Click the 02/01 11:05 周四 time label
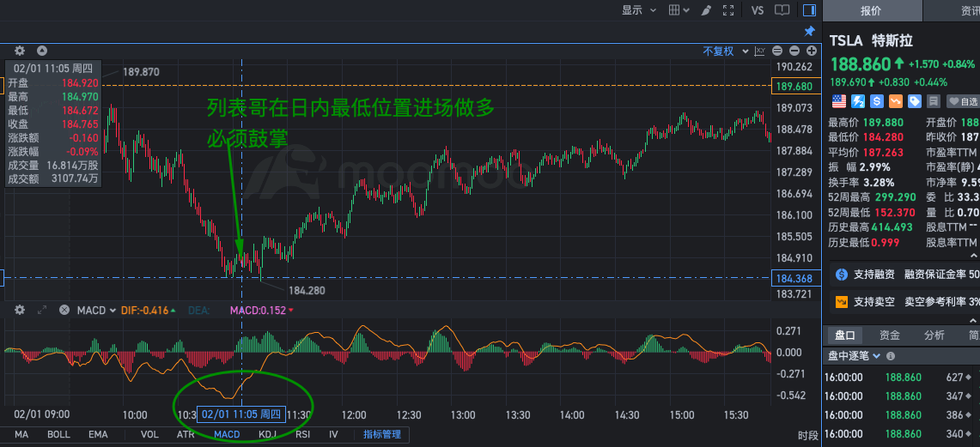 click(241, 414)
